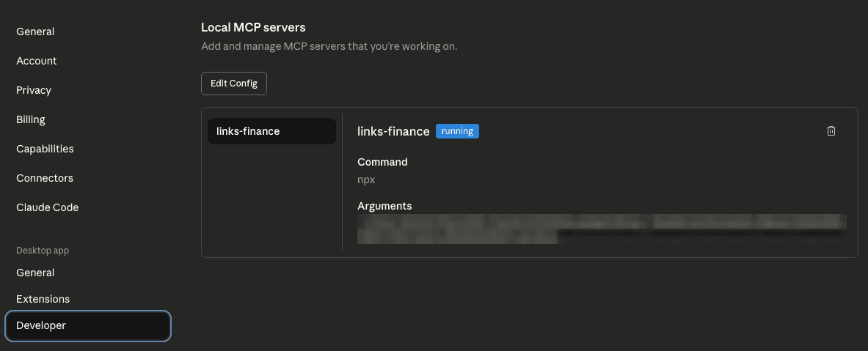The width and height of the screenshot is (868, 351).
Task: Delete the links-finance server with trash icon
Action: pos(831,131)
